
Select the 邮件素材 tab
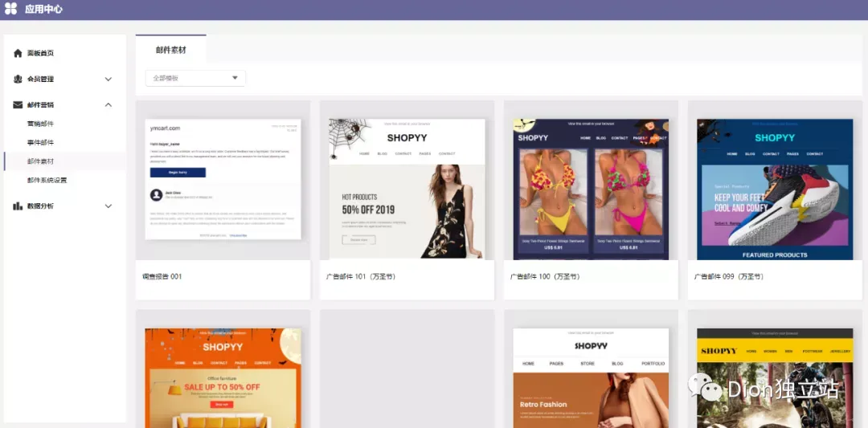point(171,50)
